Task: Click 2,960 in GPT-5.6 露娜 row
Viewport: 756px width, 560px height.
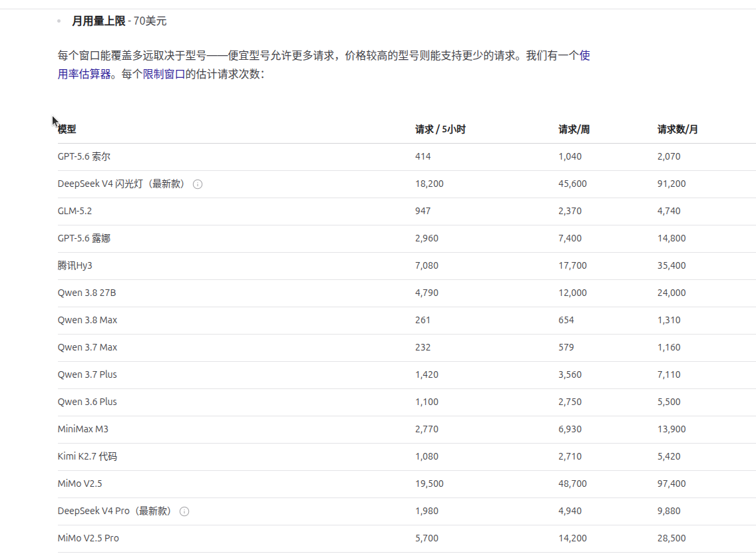Action: tap(427, 238)
